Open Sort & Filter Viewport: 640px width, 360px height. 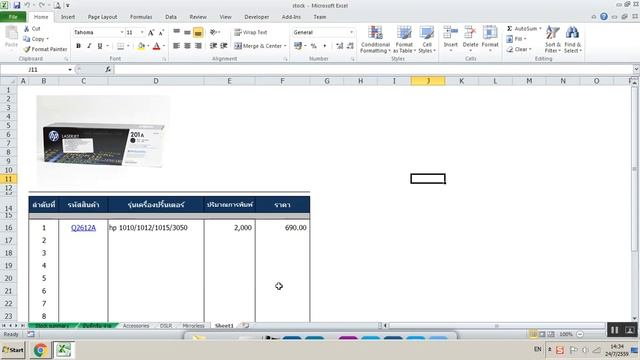pyautogui.click(x=553, y=39)
